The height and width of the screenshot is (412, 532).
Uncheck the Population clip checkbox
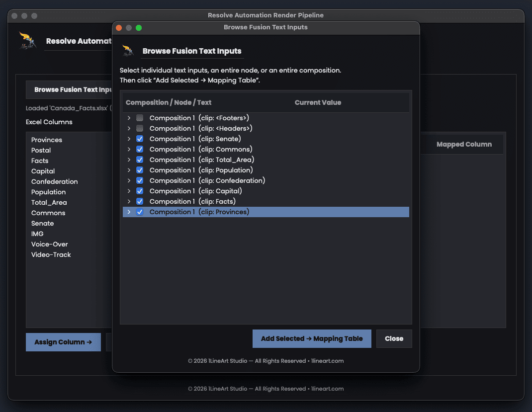(139, 170)
